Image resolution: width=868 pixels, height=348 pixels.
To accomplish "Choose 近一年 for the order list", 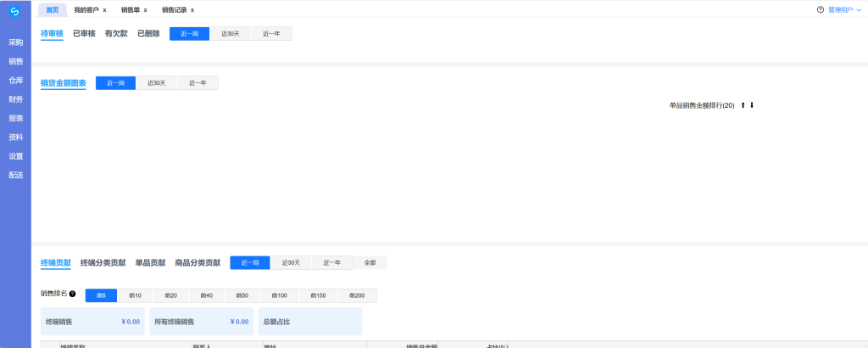I will [271, 34].
